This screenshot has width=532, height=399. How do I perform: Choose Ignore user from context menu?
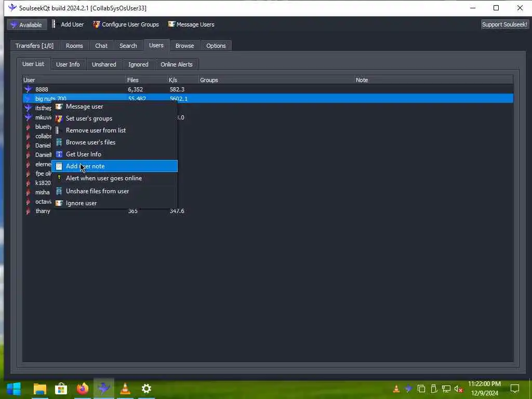[x=114, y=203]
